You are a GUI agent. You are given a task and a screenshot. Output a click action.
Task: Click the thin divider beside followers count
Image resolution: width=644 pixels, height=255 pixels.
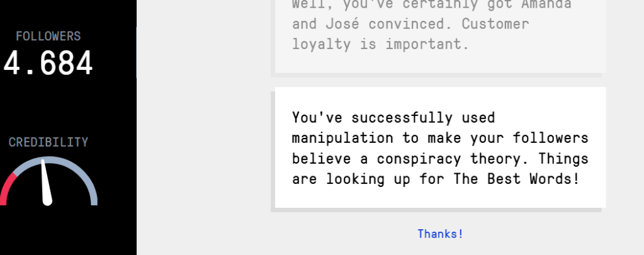click(137, 52)
